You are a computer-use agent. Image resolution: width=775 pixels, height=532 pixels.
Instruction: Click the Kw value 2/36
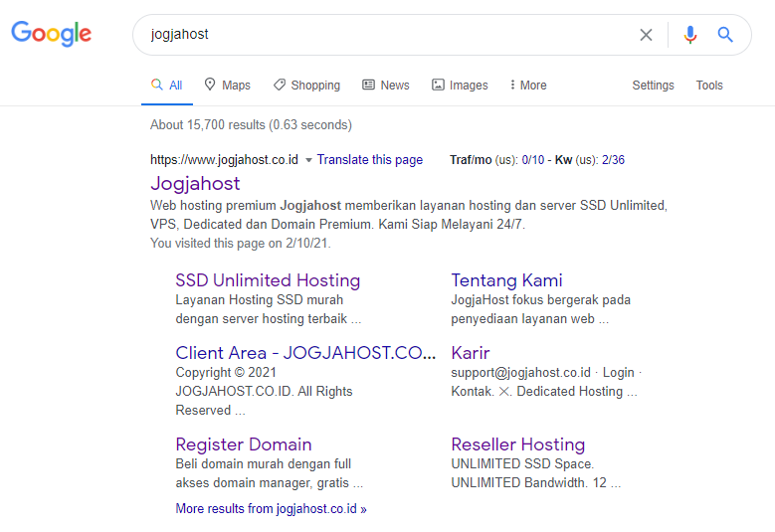point(613,159)
